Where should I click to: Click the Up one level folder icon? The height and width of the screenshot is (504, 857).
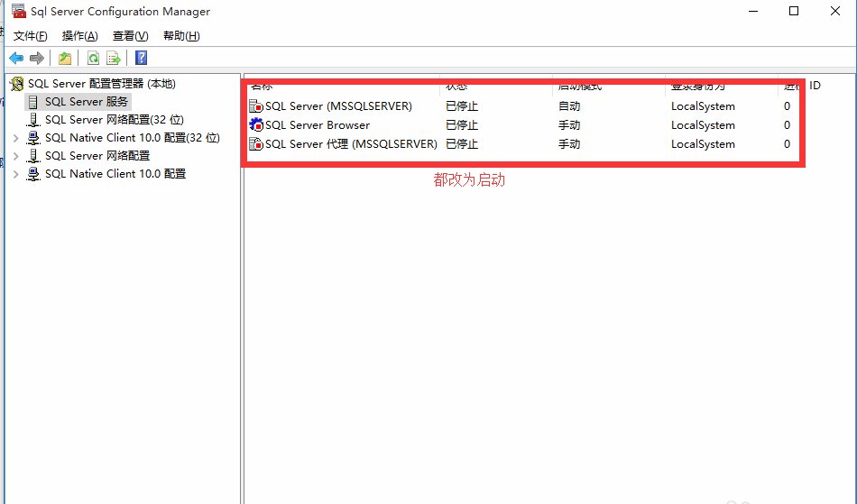65,58
